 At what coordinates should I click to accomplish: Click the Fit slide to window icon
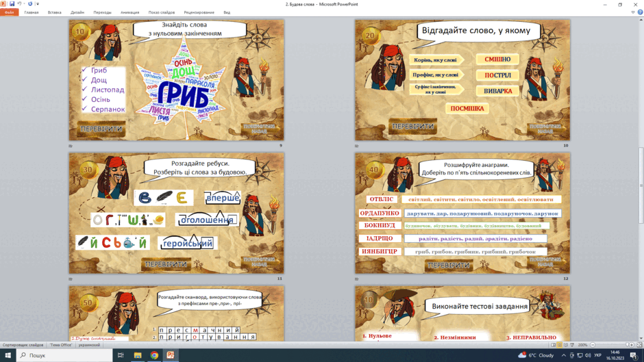pyautogui.click(x=639, y=345)
